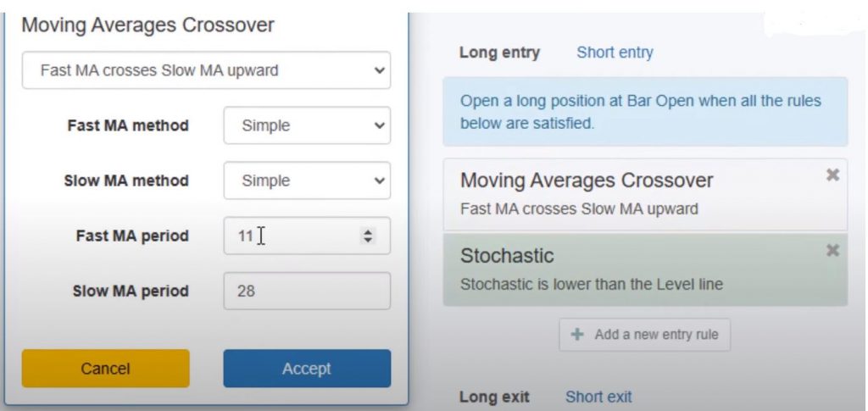
Task: Click the Fast MA method label
Action: point(128,125)
